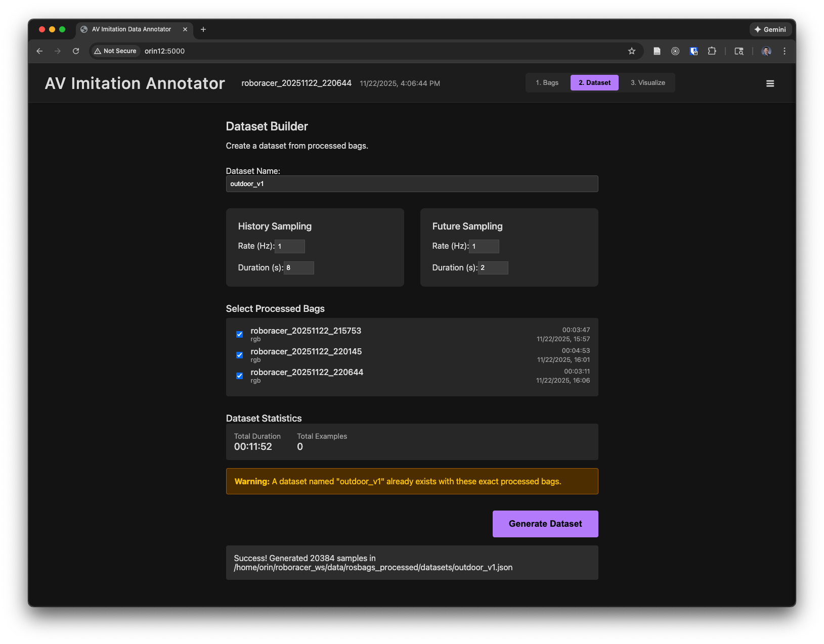Screen dimensions: 824x644
Task: Uncheck the roboracer_20251122_220145 bag
Action: pyautogui.click(x=240, y=355)
